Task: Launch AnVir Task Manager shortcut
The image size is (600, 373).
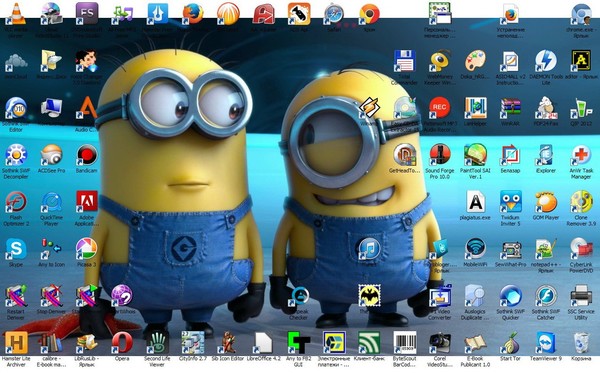Action: tap(581, 155)
